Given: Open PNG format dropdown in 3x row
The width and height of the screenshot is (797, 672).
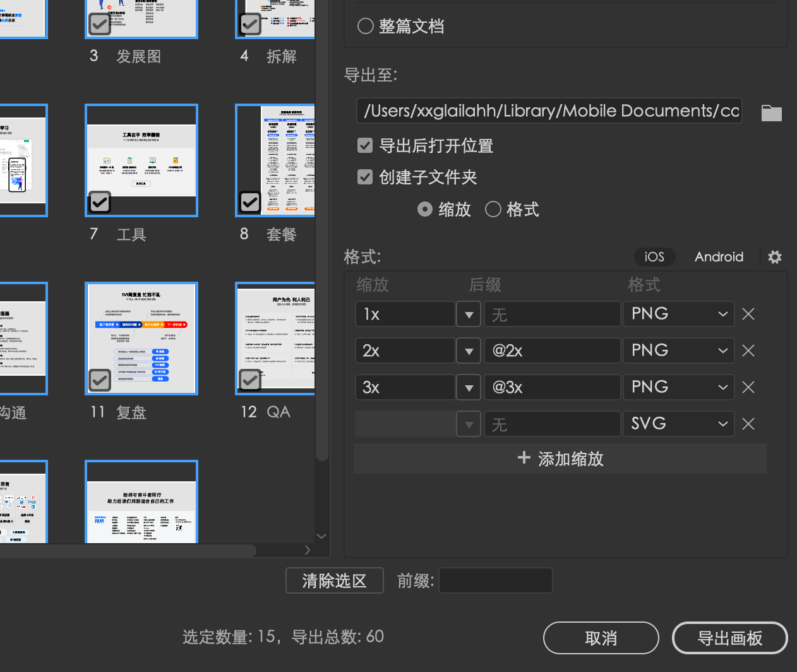Looking at the screenshot, I should [x=679, y=387].
